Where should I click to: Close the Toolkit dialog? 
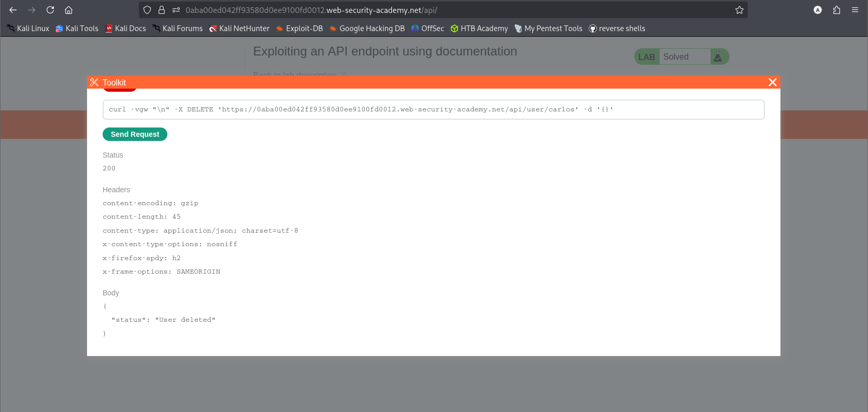pyautogui.click(x=772, y=82)
